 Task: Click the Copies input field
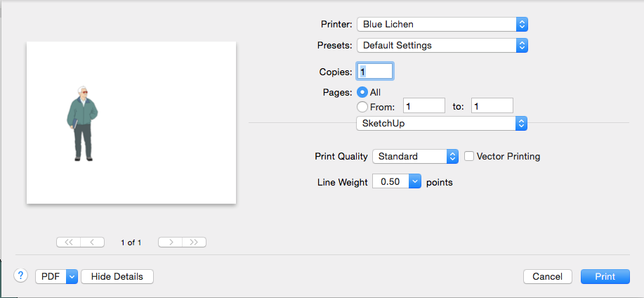click(376, 72)
